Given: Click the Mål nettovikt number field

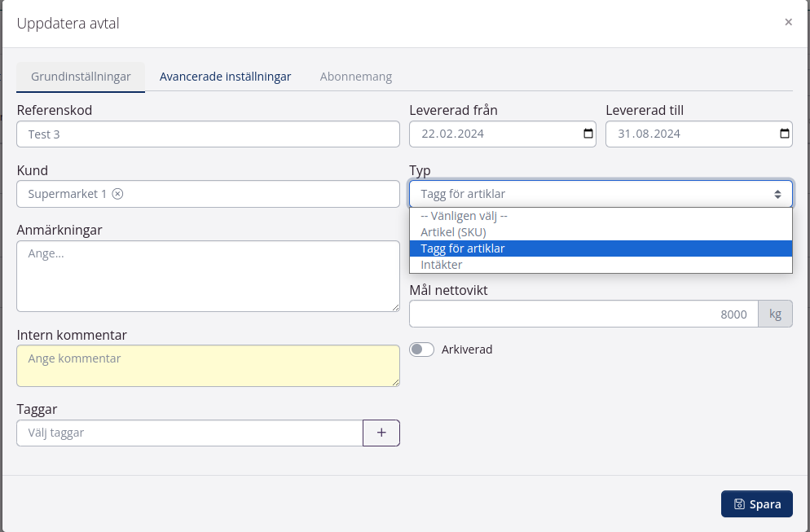Looking at the screenshot, I should pyautogui.click(x=583, y=314).
